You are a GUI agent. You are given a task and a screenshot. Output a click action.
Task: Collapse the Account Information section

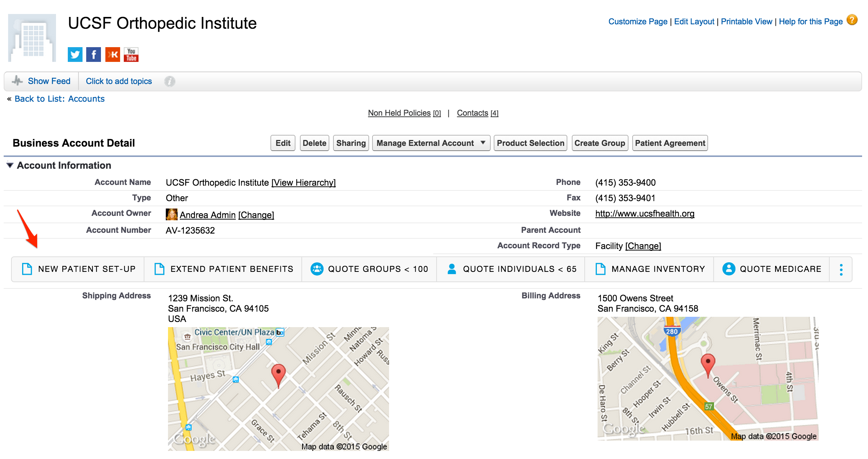point(10,165)
